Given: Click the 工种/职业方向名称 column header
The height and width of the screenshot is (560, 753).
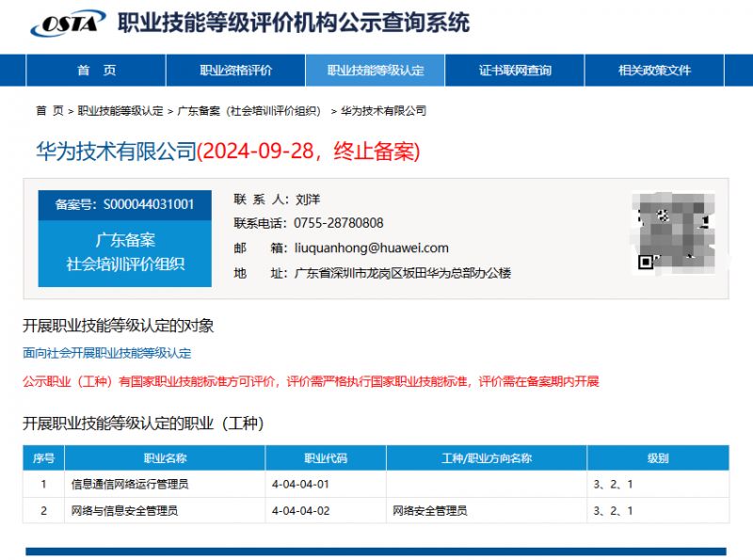Looking at the screenshot, I should (487, 457).
